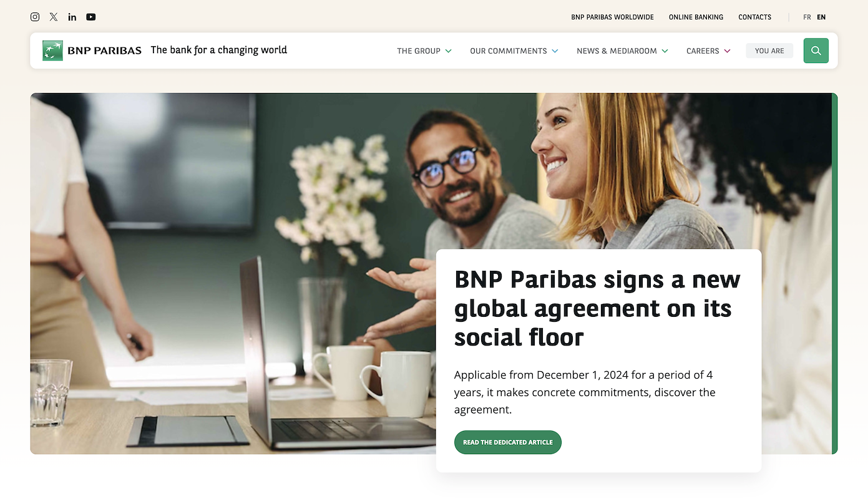
Task: Click Read the Dedicated Article button
Action: [508, 442]
